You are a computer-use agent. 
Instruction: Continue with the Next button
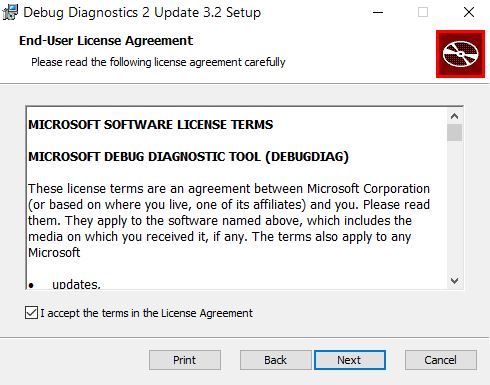[349, 360]
